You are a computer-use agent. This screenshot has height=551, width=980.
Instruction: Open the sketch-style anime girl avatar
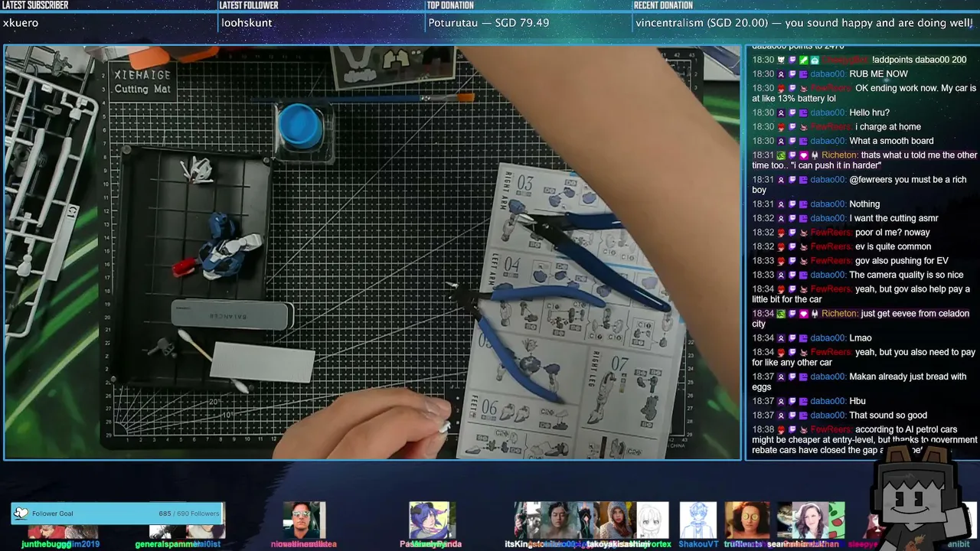[651, 520]
